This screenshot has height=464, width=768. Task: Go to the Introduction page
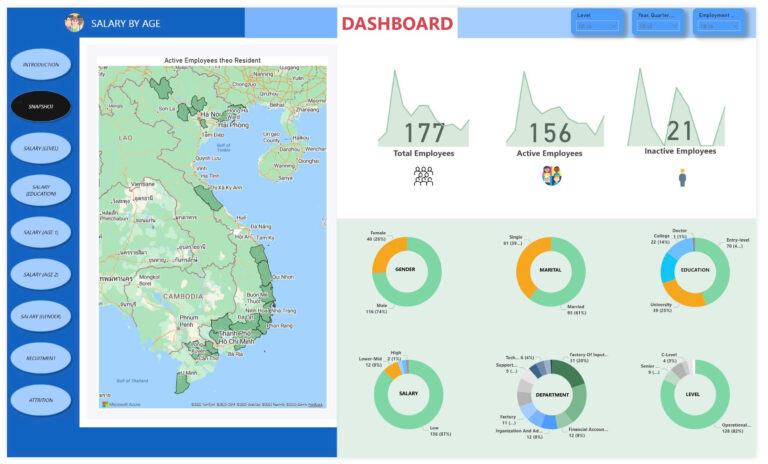41,64
